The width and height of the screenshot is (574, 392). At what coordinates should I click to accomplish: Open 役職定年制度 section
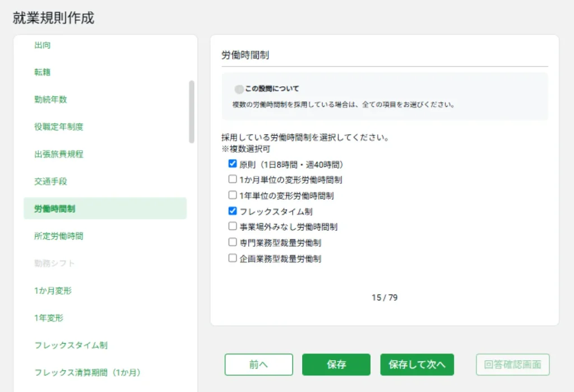click(x=58, y=127)
